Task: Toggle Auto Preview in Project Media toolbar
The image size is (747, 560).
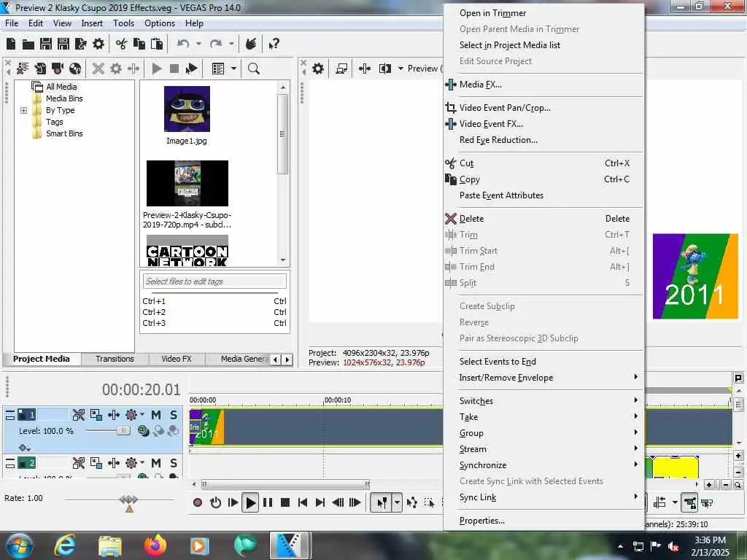Action: pos(192,69)
